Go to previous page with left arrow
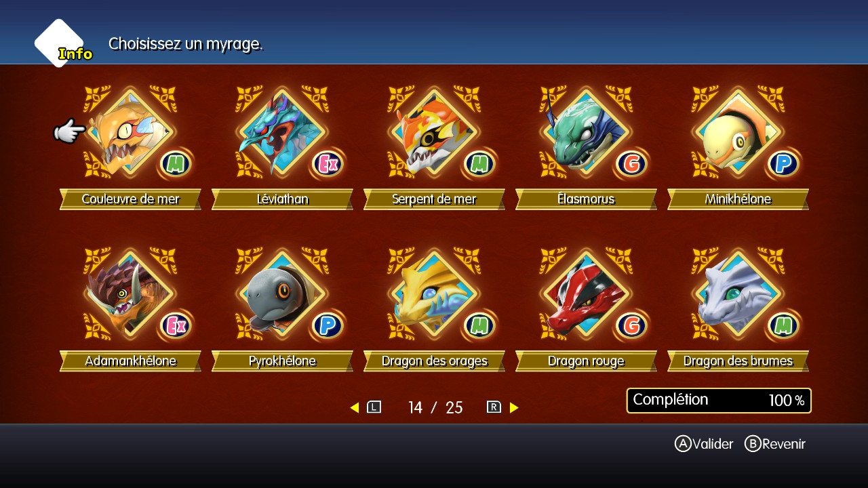This screenshot has width=868, height=488. [355, 407]
